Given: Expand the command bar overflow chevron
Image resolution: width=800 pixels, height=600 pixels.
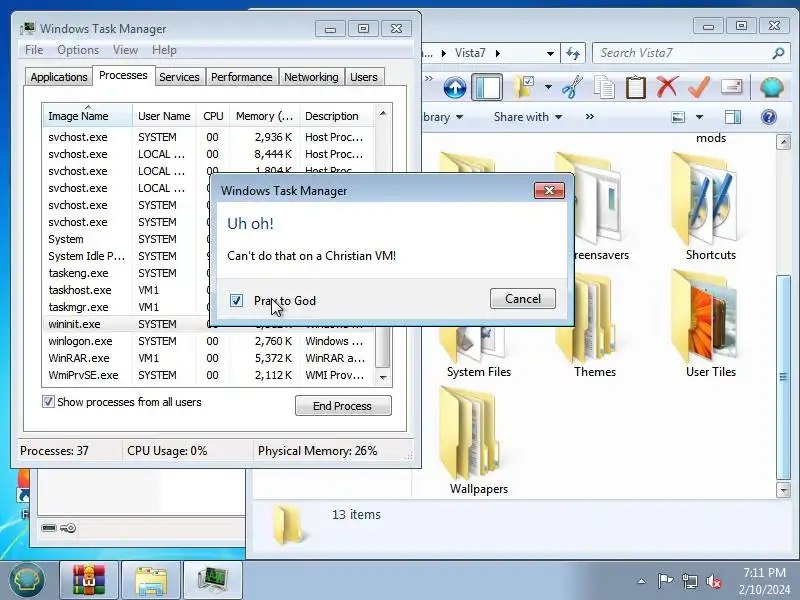Looking at the screenshot, I should pyautogui.click(x=590, y=117).
